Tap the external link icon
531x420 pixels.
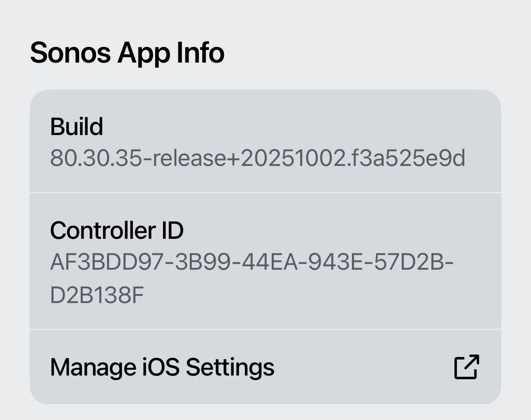coord(466,366)
